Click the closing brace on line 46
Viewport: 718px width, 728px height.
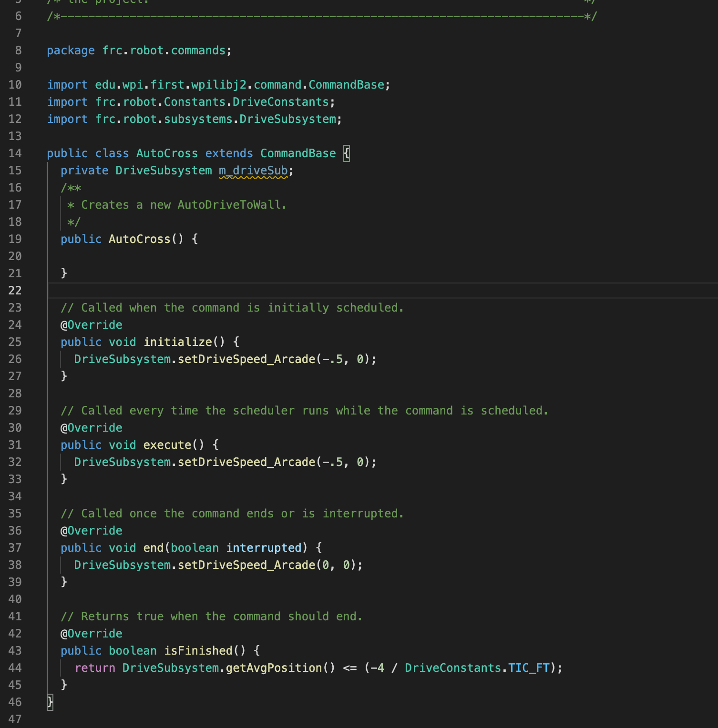[50, 702]
